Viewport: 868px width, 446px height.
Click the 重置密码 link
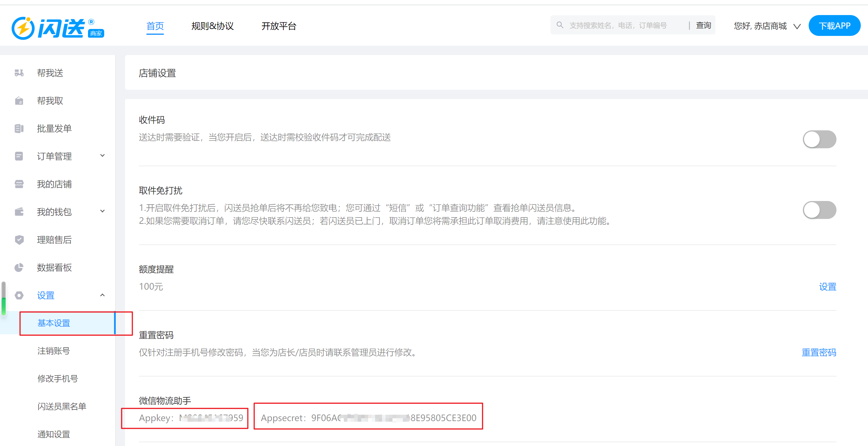coord(819,352)
